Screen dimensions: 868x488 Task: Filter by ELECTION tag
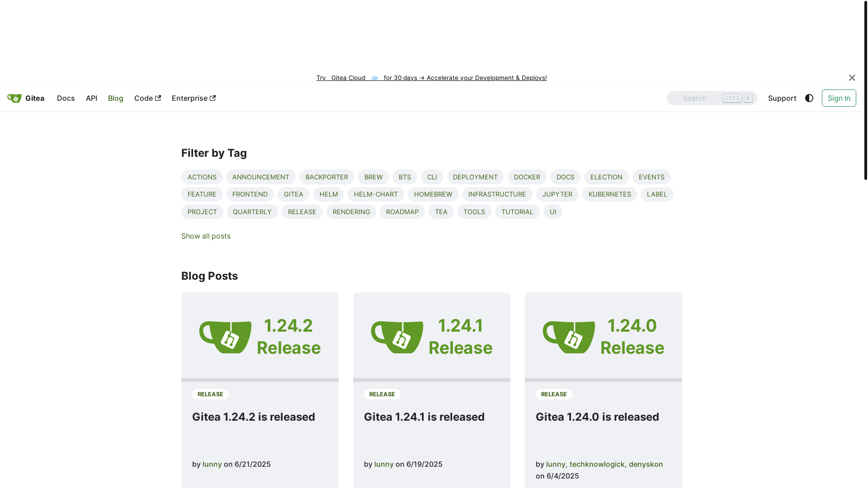pos(606,177)
